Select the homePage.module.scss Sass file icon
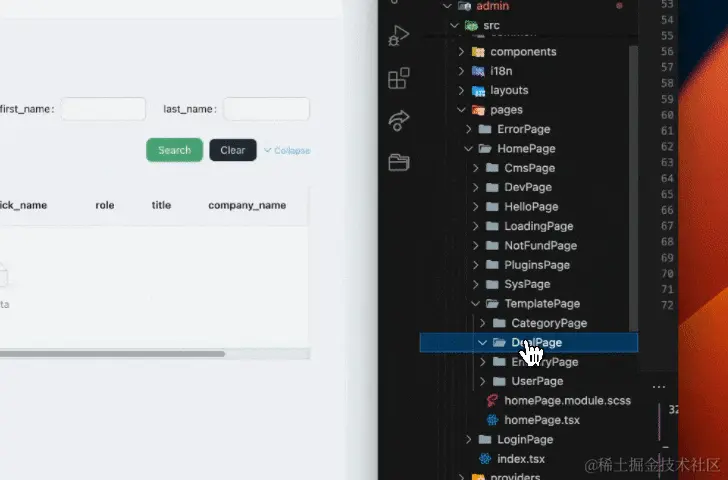The image size is (728, 480). coord(492,401)
